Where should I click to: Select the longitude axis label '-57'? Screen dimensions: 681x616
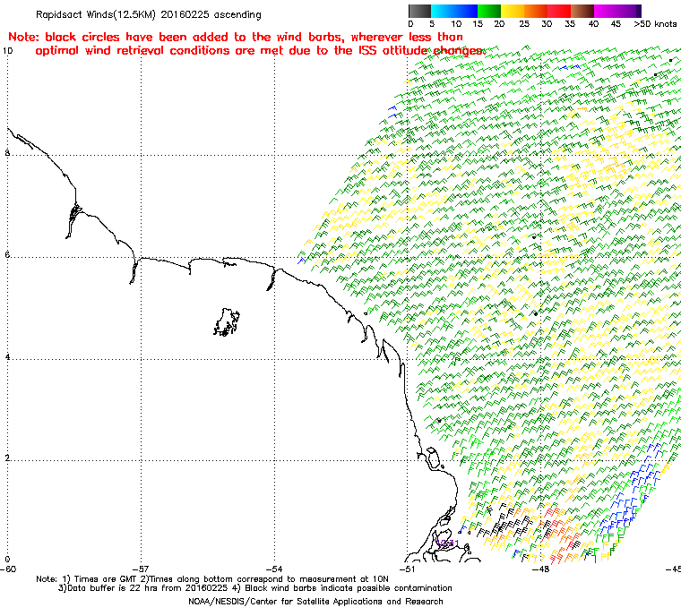click(141, 569)
